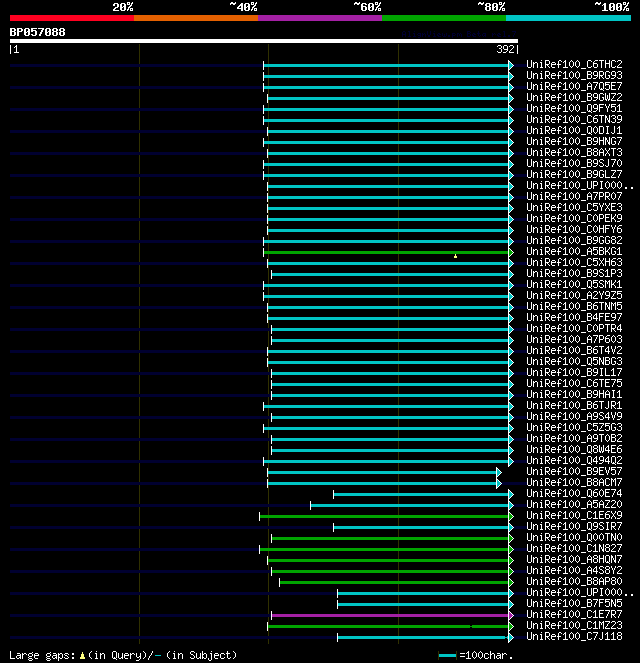Select the UniRef100_B6TNM5 label

click(574, 306)
